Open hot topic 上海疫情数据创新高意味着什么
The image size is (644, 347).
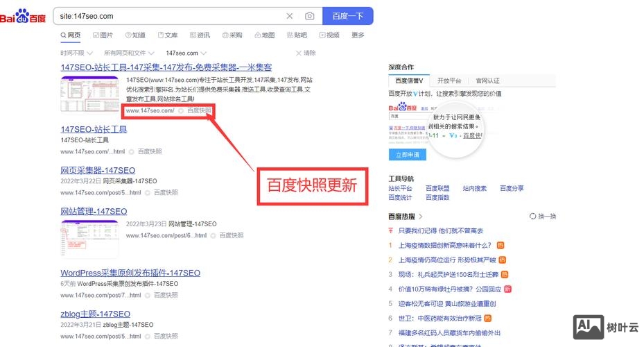(445, 246)
